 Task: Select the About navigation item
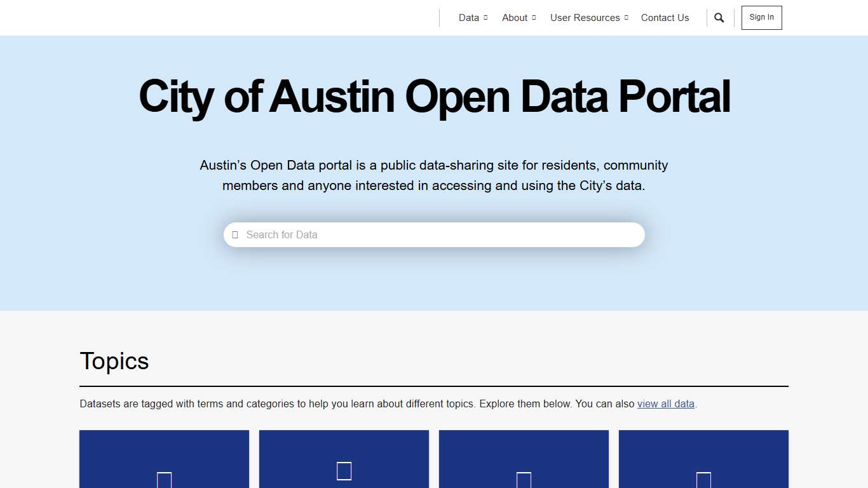(x=514, y=18)
